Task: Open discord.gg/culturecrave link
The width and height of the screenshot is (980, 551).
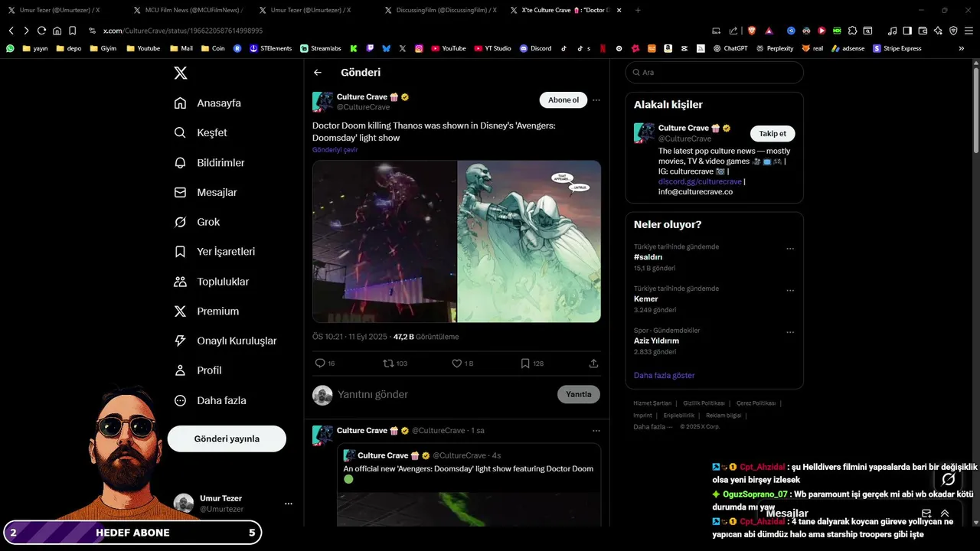Action: 700,181
